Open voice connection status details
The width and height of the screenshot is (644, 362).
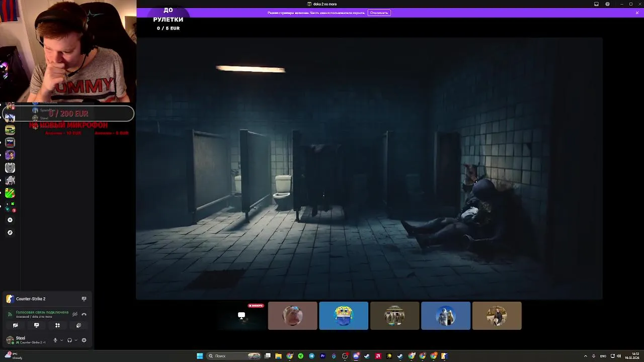click(42, 312)
